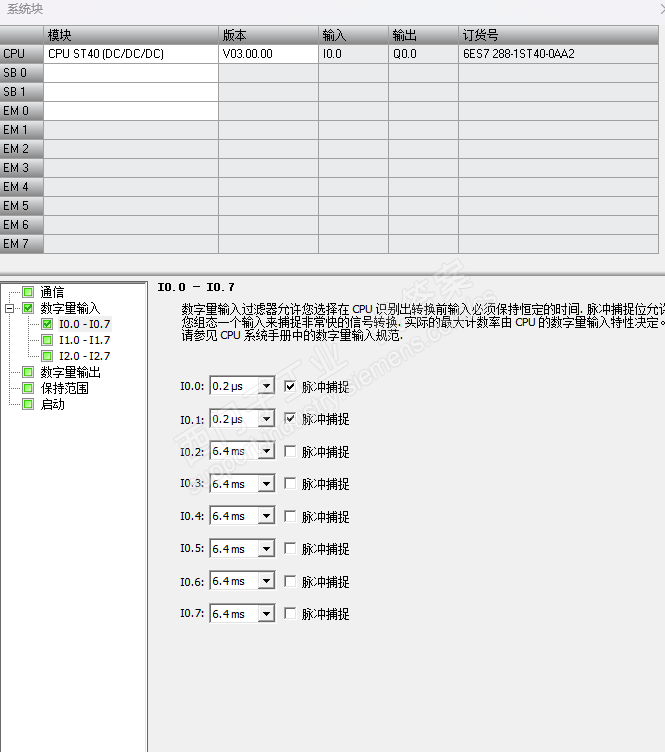
Task: Click the 订货号 column header
Action: tap(558, 35)
